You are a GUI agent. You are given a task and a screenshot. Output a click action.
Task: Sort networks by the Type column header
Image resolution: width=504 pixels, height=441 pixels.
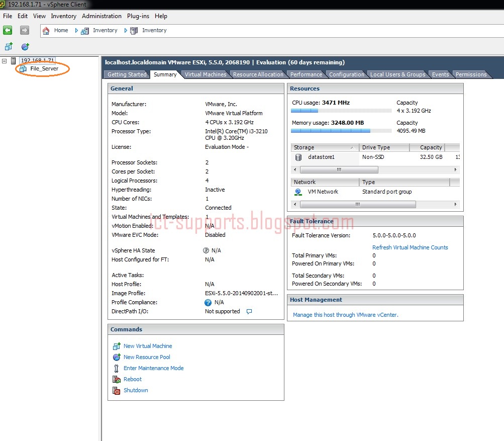pyautogui.click(x=405, y=182)
